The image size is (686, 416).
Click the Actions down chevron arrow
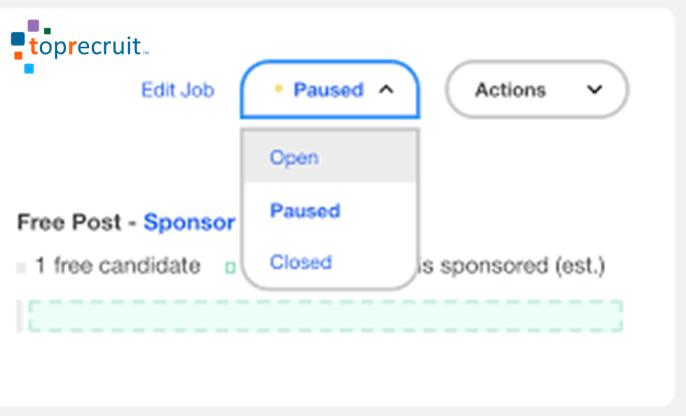(595, 90)
